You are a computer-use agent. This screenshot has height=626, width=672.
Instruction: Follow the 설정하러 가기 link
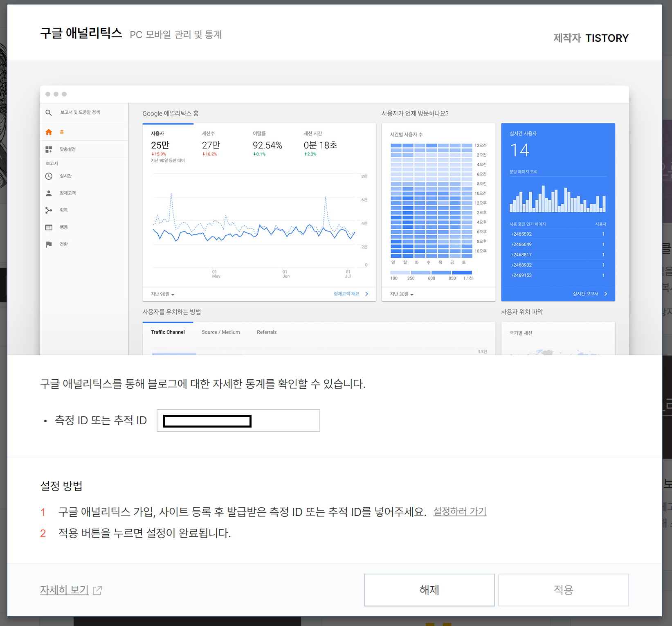pyautogui.click(x=460, y=511)
